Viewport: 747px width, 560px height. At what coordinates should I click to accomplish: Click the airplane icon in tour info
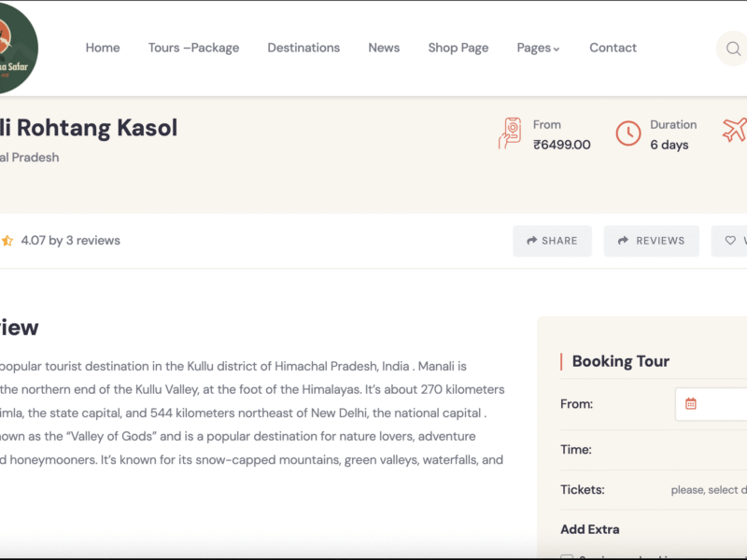[x=735, y=130]
